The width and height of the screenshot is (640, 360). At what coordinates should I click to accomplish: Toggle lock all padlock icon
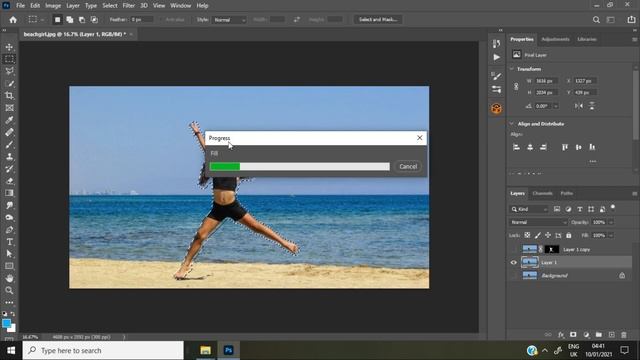point(569,235)
